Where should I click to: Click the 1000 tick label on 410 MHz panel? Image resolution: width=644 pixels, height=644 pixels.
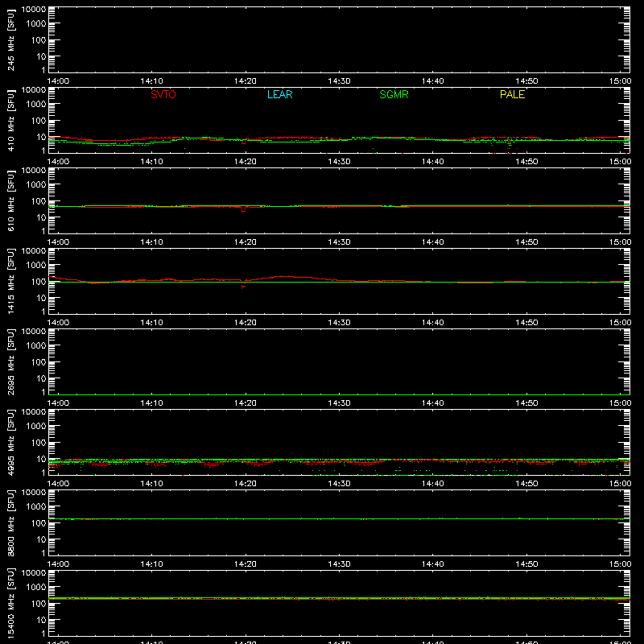click(36, 104)
